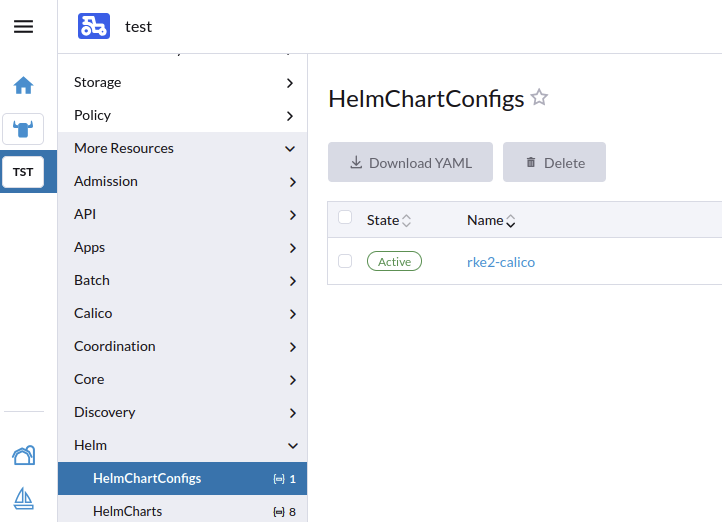The height and width of the screenshot is (522, 722).
Task: Expand the Storage section chevron
Action: pos(290,83)
